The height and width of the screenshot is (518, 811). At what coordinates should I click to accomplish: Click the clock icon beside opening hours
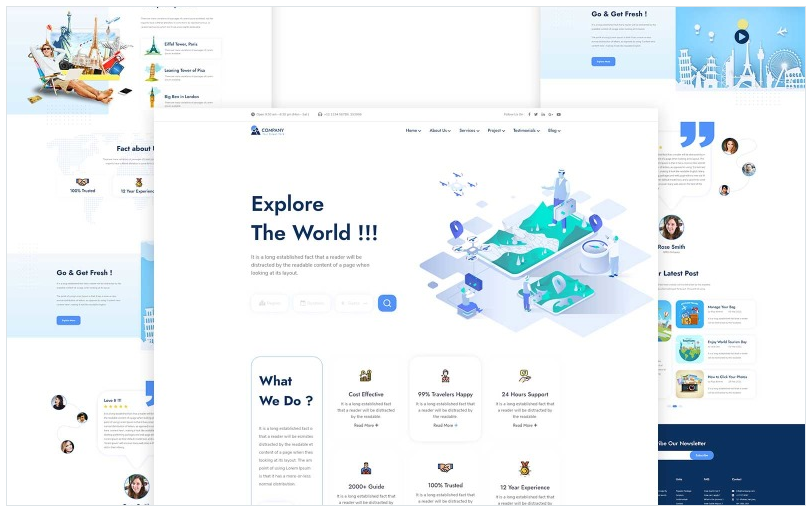(253, 114)
